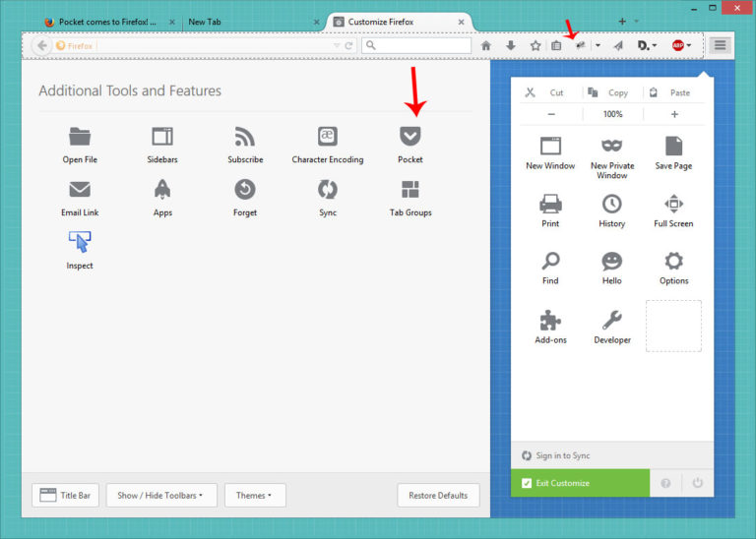756x539 pixels.
Task: Reset zoom via 100% label
Action: tap(613, 114)
